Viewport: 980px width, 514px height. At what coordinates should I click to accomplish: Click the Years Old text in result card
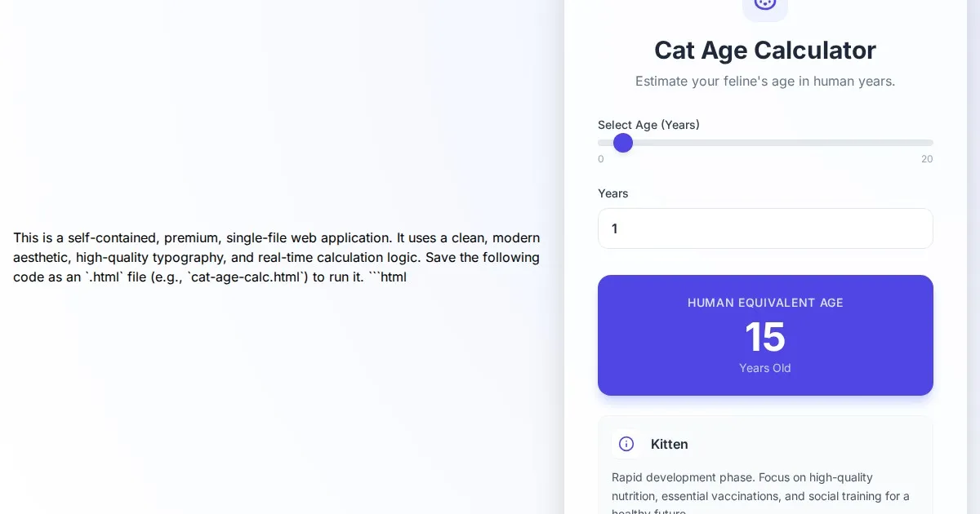pos(765,368)
